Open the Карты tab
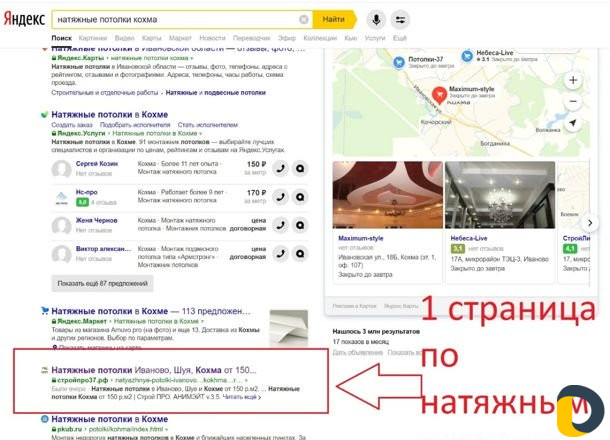This screenshot has width=610, height=440. point(151,38)
